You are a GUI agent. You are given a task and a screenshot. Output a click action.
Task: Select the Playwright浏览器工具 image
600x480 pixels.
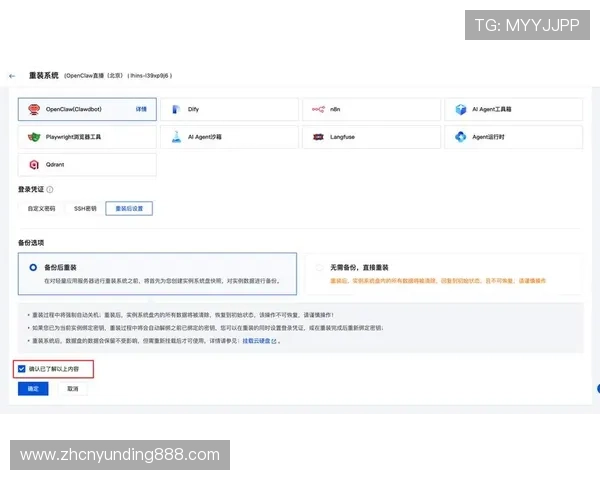pyautogui.click(x=87, y=137)
